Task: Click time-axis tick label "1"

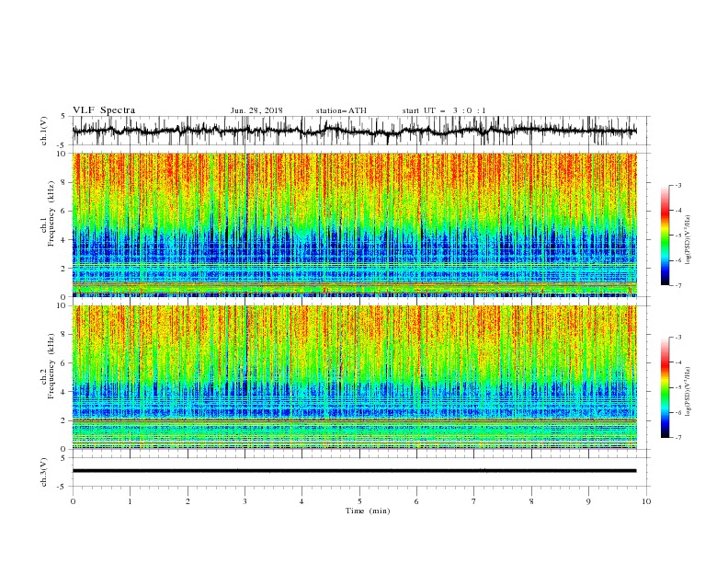Action: click(130, 501)
